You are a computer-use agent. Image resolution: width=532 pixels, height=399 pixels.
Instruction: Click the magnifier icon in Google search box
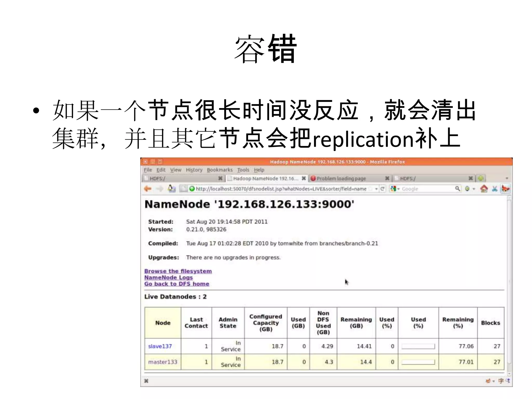coord(457,189)
